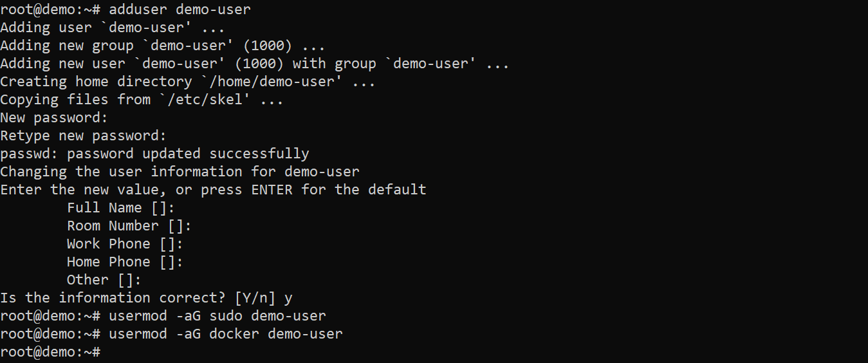Click 'Changing the user information' line
Image resolution: width=868 pixels, height=363 pixels.
pyautogui.click(x=180, y=172)
